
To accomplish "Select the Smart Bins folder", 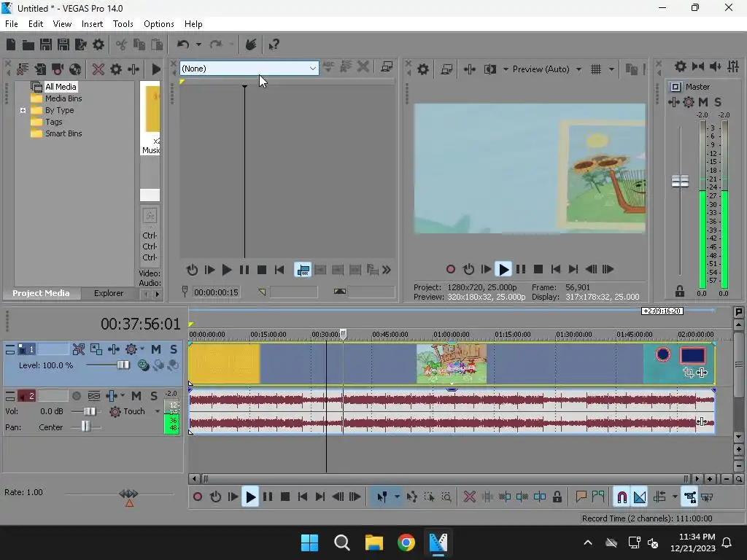I will pyautogui.click(x=63, y=133).
